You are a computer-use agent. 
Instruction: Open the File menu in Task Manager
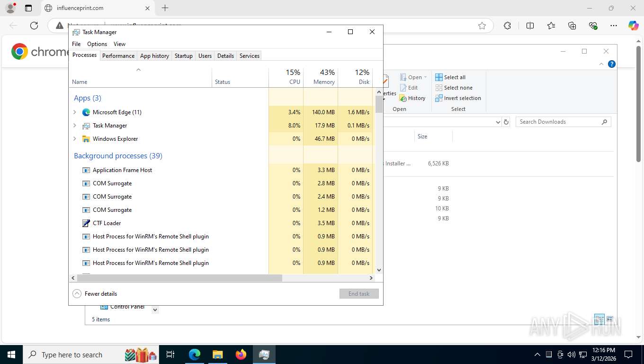click(x=76, y=44)
